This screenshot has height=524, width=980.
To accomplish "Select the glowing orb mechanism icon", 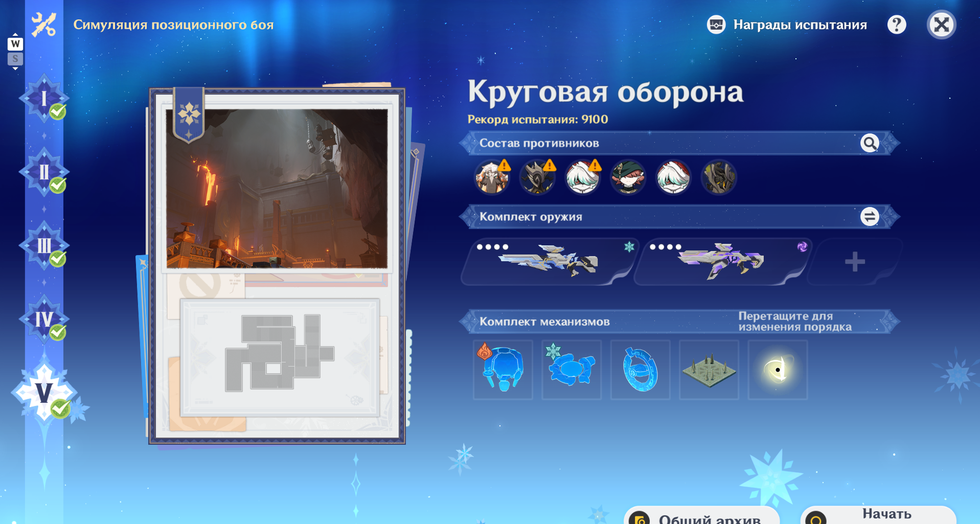I will point(778,370).
